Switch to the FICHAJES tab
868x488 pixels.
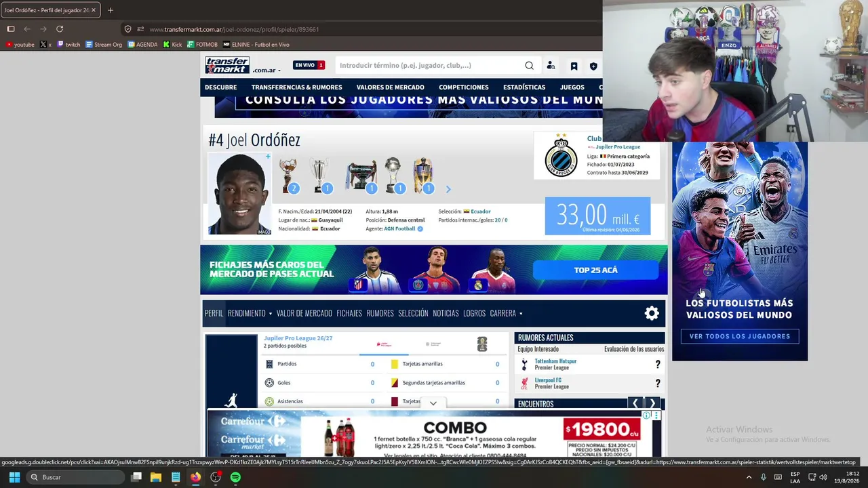click(x=349, y=313)
